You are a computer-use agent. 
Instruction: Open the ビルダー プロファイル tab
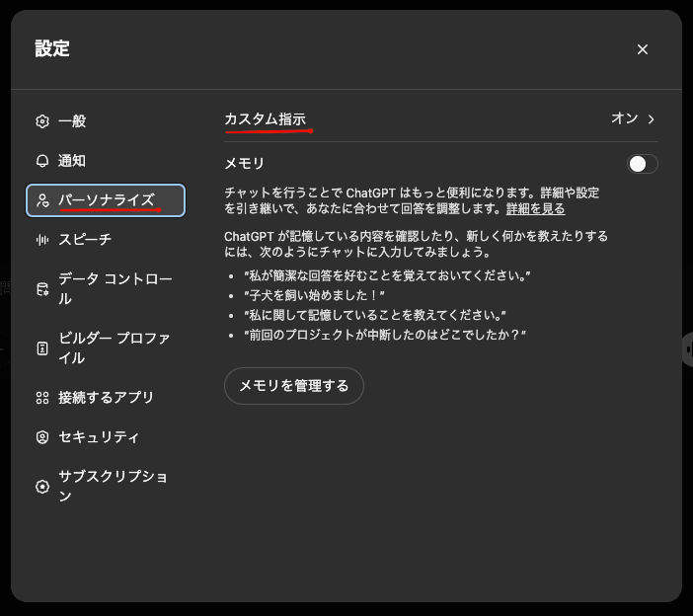click(106, 348)
